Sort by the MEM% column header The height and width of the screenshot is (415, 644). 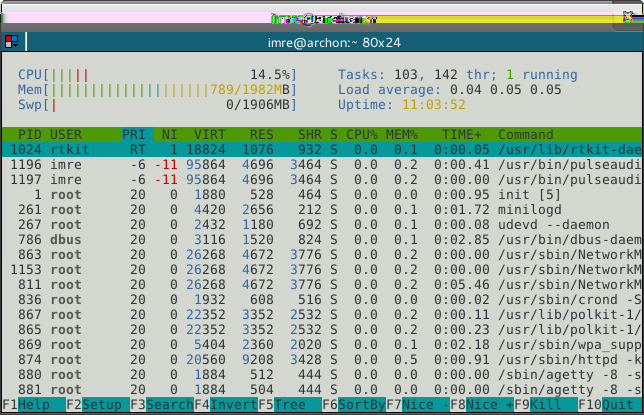point(402,135)
